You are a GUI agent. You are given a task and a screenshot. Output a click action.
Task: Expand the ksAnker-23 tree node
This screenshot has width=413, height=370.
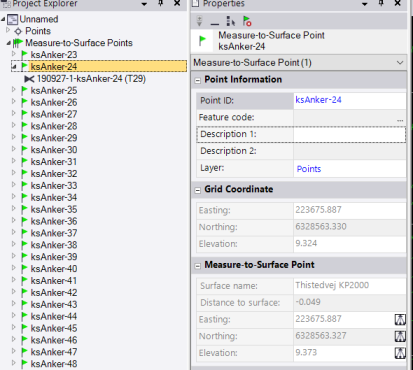click(14, 54)
